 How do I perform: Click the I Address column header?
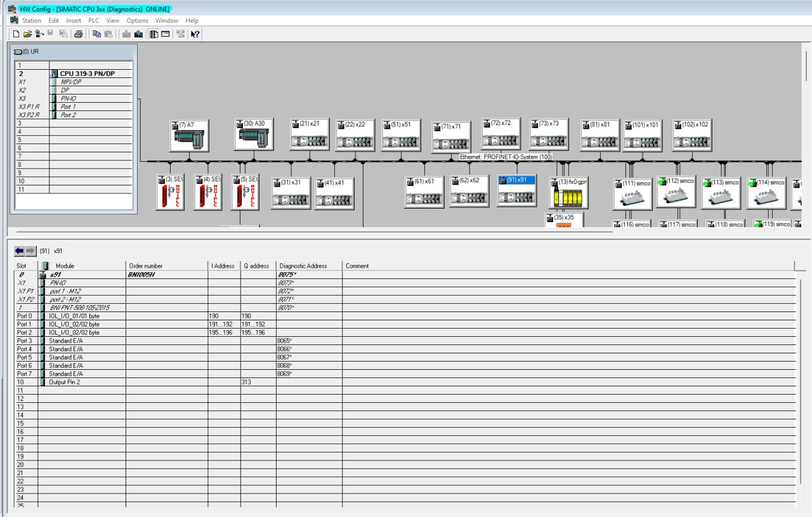pos(223,266)
